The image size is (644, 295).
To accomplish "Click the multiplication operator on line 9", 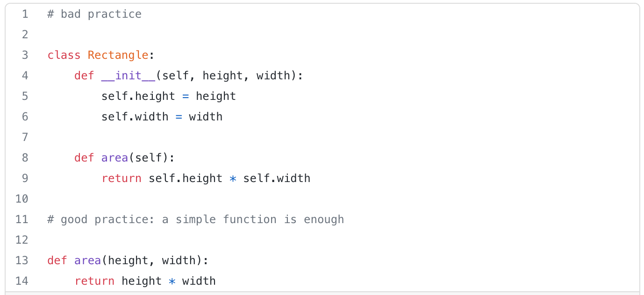I will [x=233, y=179].
